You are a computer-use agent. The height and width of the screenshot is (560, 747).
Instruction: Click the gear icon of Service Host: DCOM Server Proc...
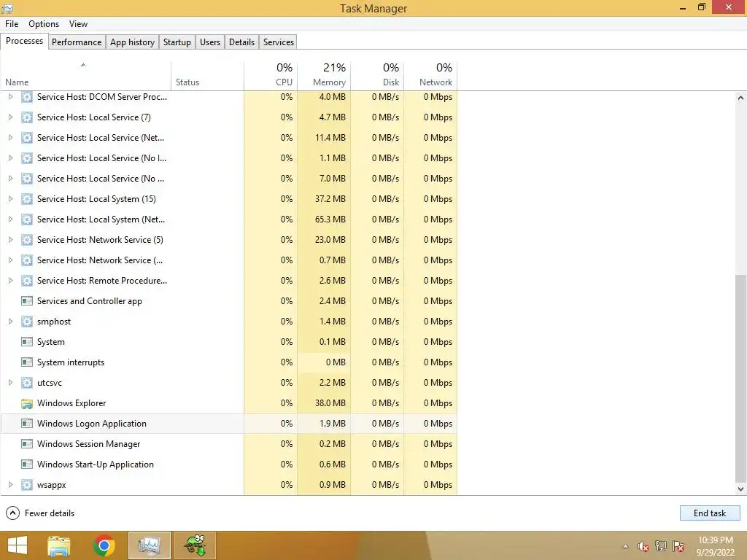pyautogui.click(x=27, y=97)
